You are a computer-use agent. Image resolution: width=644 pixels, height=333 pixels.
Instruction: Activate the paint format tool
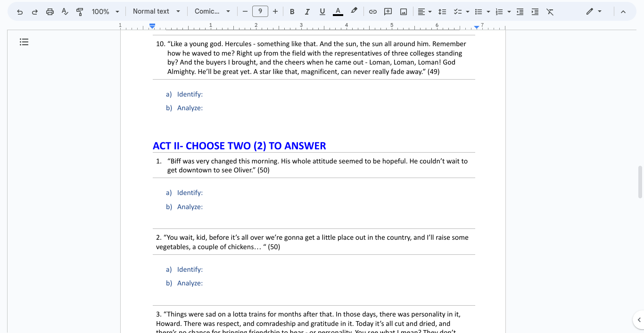pyautogui.click(x=80, y=12)
